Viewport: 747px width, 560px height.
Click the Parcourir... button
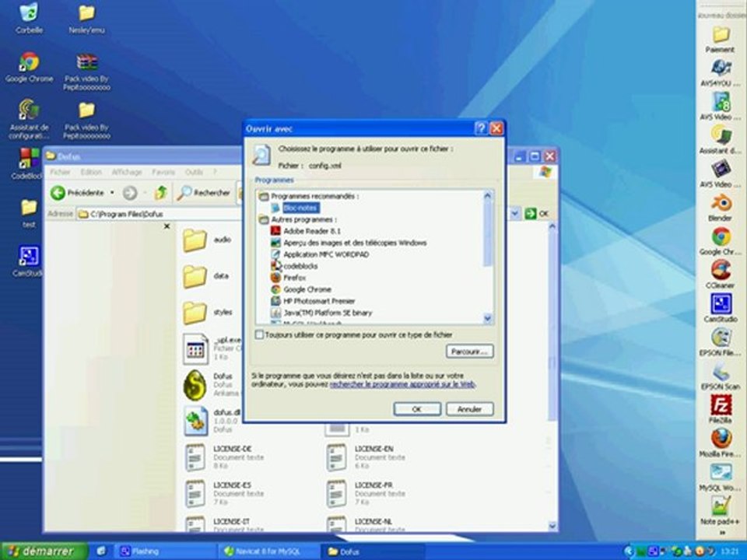[x=469, y=352]
